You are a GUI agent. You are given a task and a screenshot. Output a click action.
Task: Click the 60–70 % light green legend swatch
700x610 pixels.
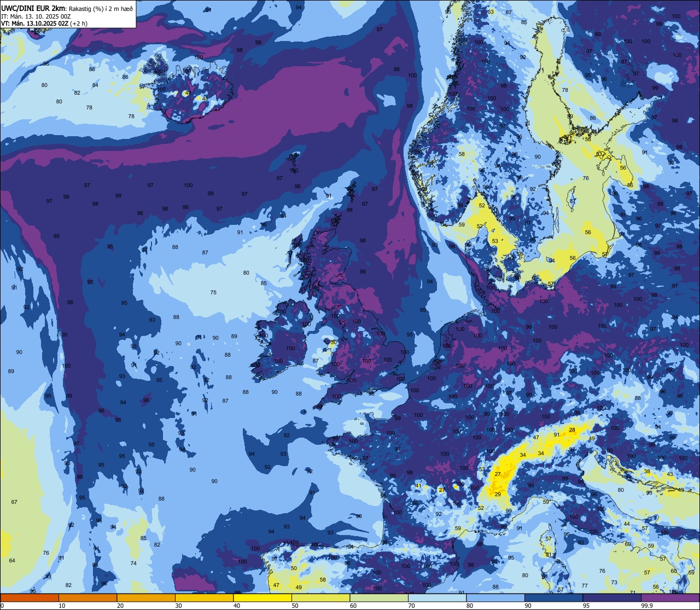379,597
